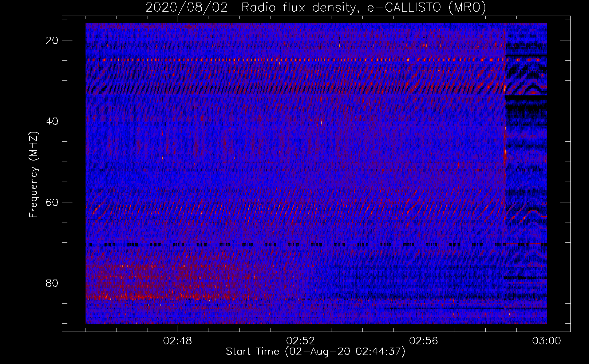Viewport: 589px width, 364px height.
Task: Click the arched interference pattern near 60 MHz
Action: [x=526, y=215]
